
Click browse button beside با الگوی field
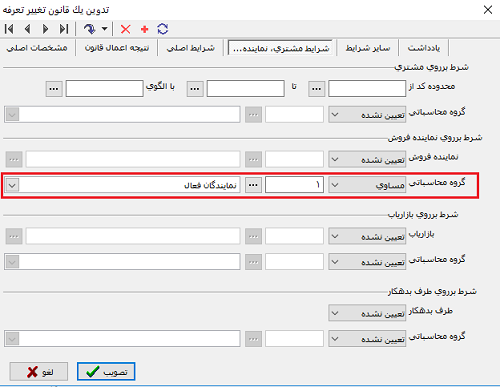tap(54, 89)
